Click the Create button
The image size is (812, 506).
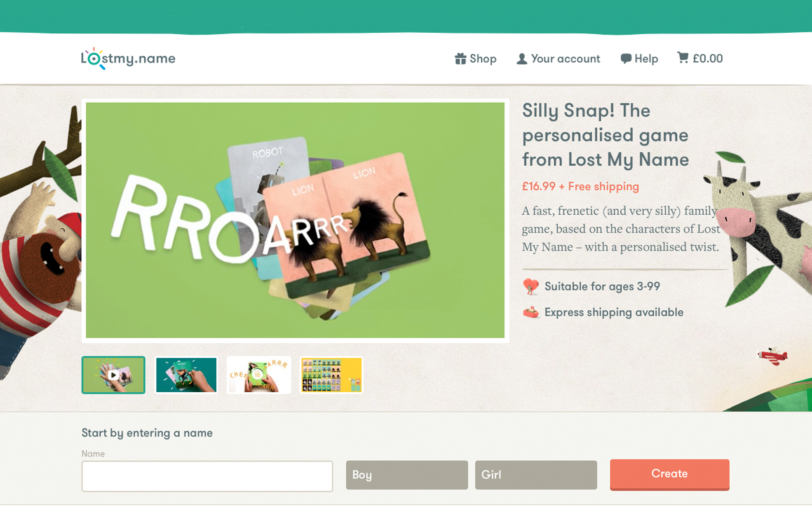pos(669,474)
